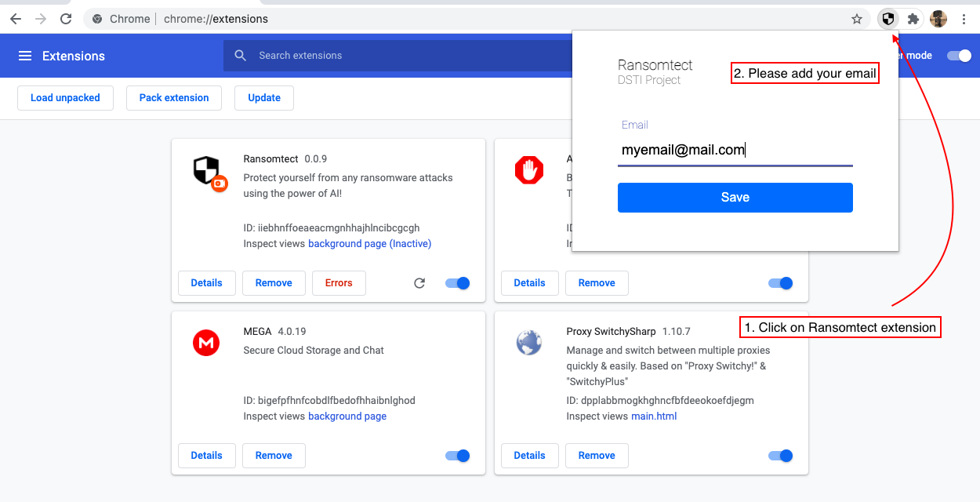Go back to the previous page
The image size is (980, 502).
[16, 19]
